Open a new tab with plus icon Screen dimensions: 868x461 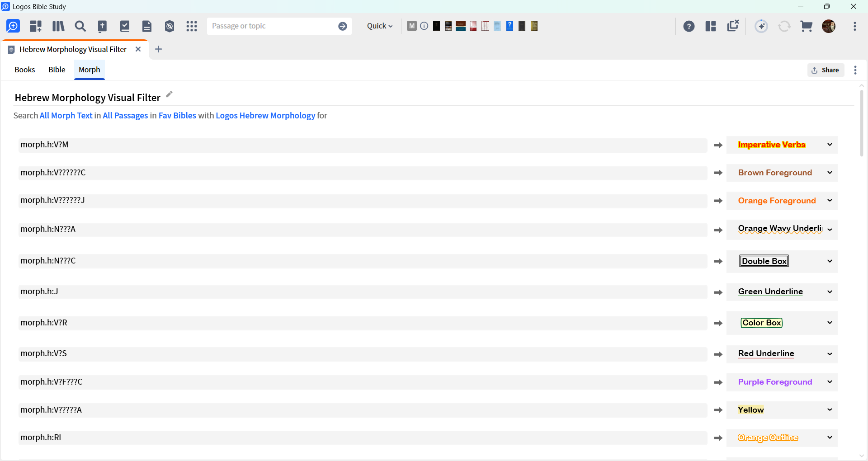(x=158, y=49)
